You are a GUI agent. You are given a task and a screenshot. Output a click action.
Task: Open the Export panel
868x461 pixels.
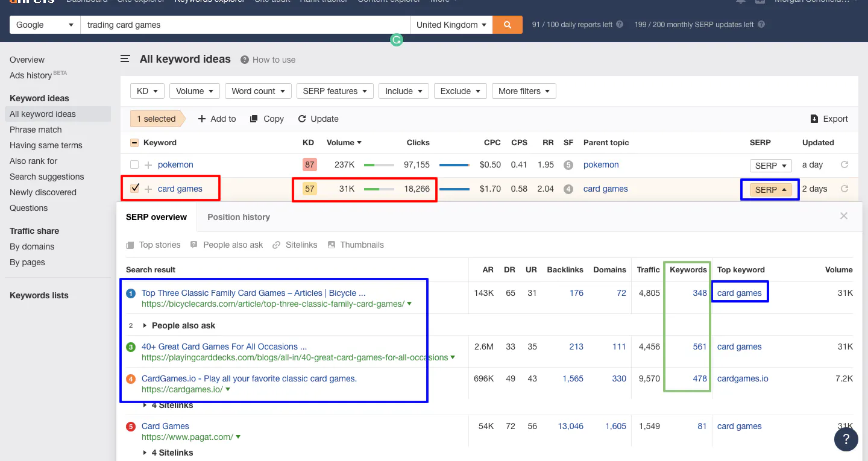tap(829, 119)
